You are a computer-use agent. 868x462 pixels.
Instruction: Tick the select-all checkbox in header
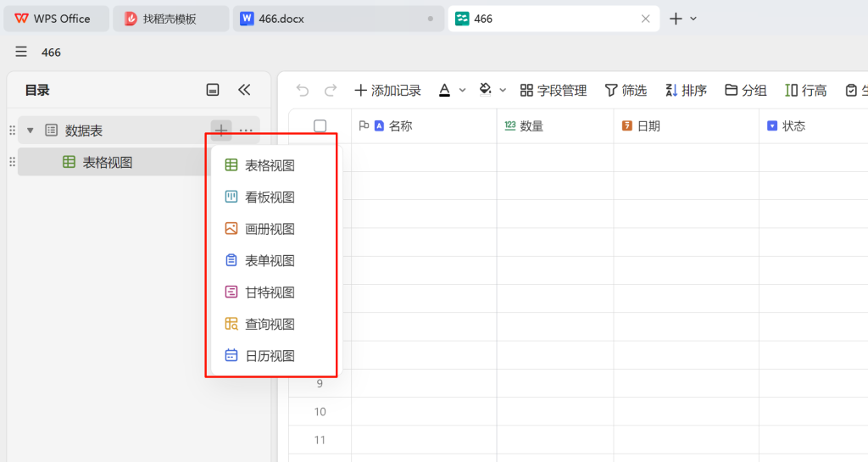click(x=320, y=126)
